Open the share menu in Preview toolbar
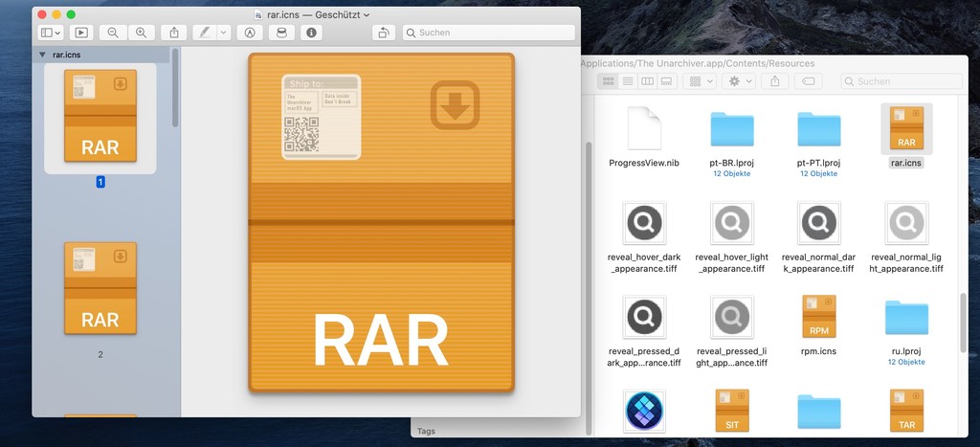 tap(174, 33)
